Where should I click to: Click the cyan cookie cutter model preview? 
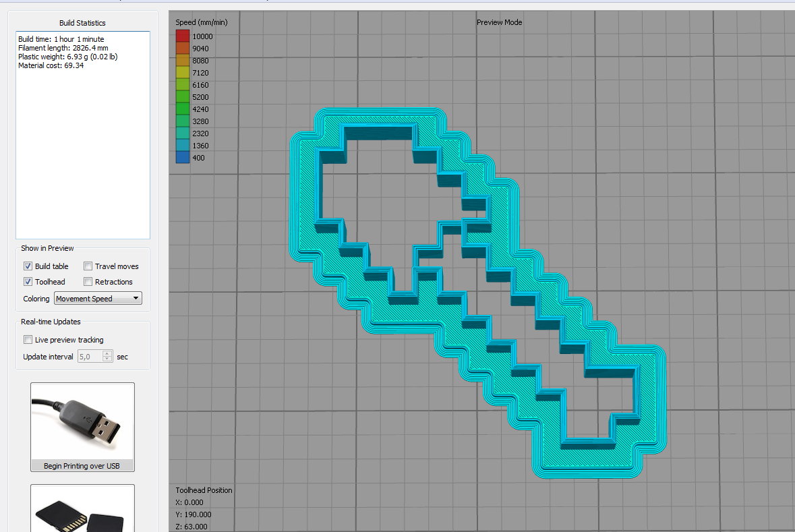[477, 293]
